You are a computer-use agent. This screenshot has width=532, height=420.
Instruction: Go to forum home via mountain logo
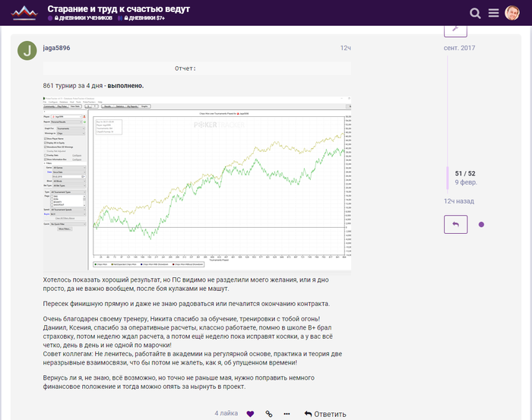(24, 13)
